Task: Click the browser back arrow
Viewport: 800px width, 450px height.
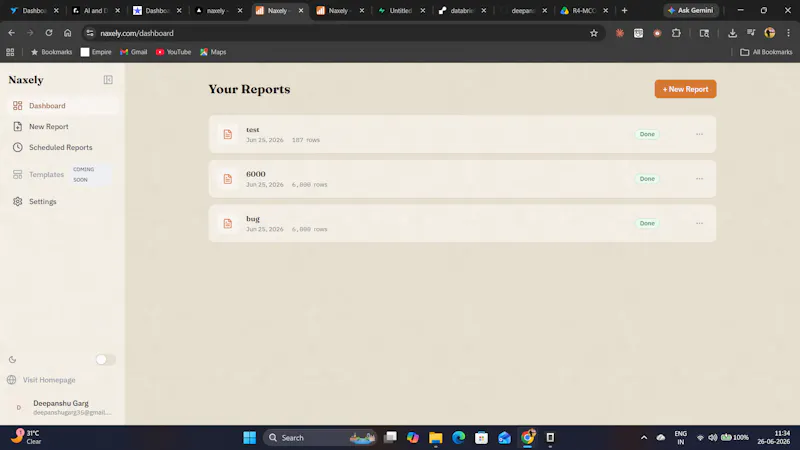Action: [11, 33]
